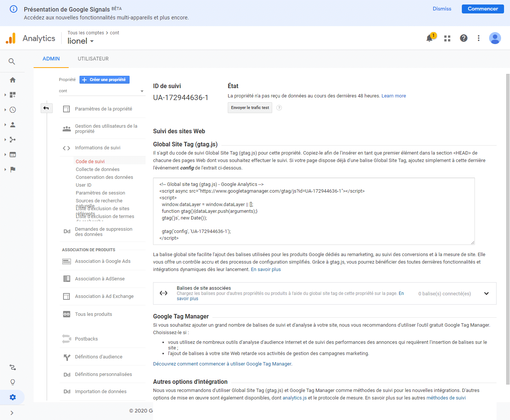Viewport: 510px width, 420px height.
Task: Click the tracking ID UA-172944636-1
Action: click(181, 98)
